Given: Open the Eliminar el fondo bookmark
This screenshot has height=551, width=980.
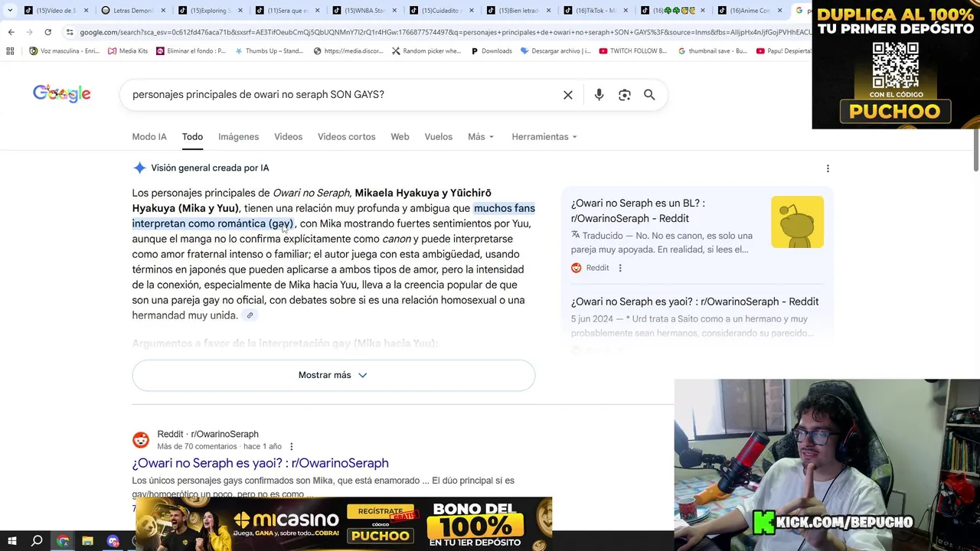Looking at the screenshot, I should [x=191, y=51].
